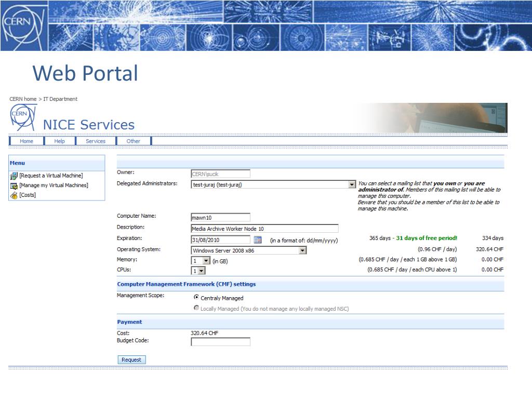Click the Description input field
This screenshot has height=399, width=532.
264,229
